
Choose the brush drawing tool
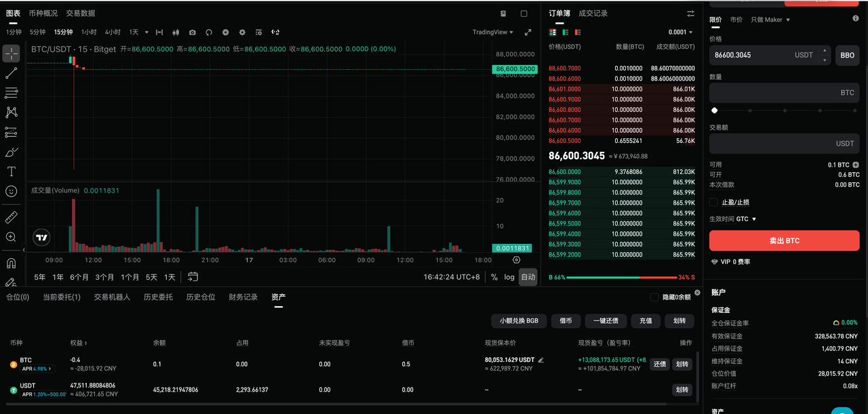coord(12,152)
